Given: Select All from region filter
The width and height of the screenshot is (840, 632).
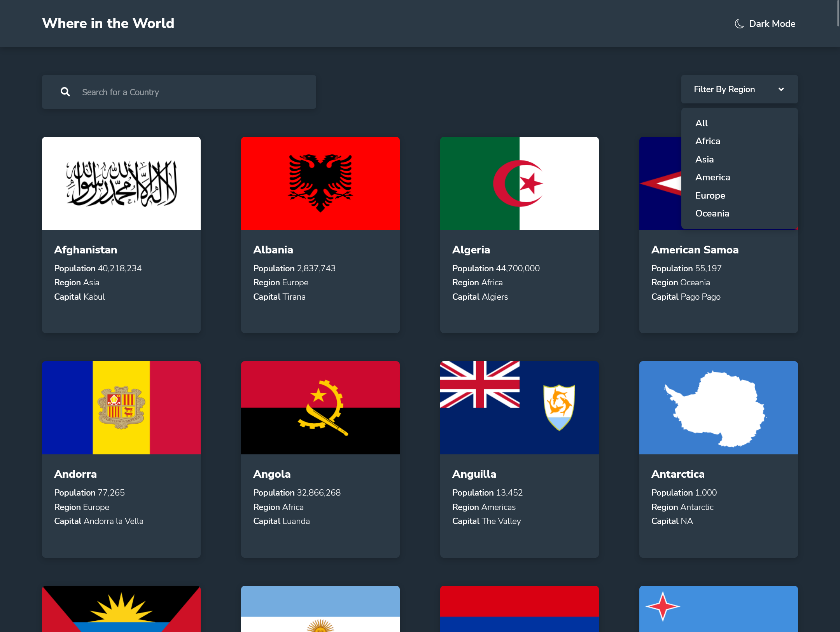Looking at the screenshot, I should pyautogui.click(x=701, y=123).
